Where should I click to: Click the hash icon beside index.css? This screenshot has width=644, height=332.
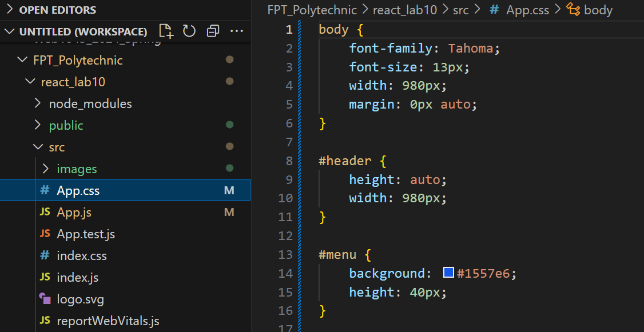[x=45, y=255]
